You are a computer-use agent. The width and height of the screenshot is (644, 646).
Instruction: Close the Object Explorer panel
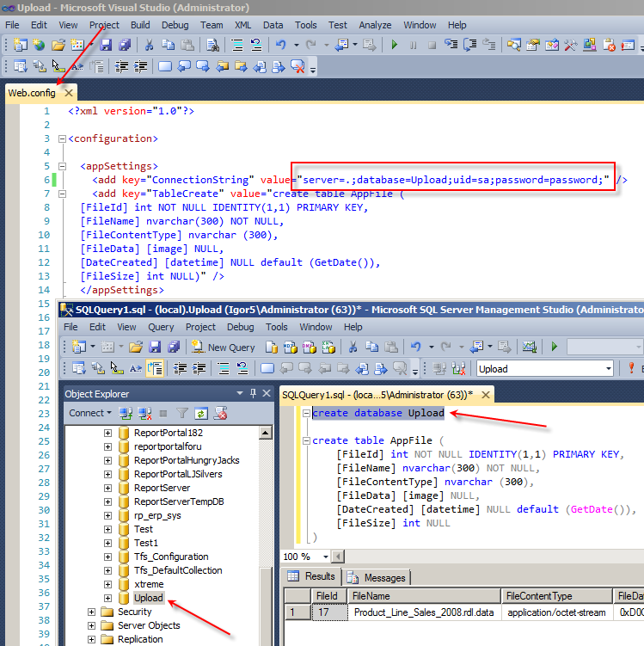[267, 393]
